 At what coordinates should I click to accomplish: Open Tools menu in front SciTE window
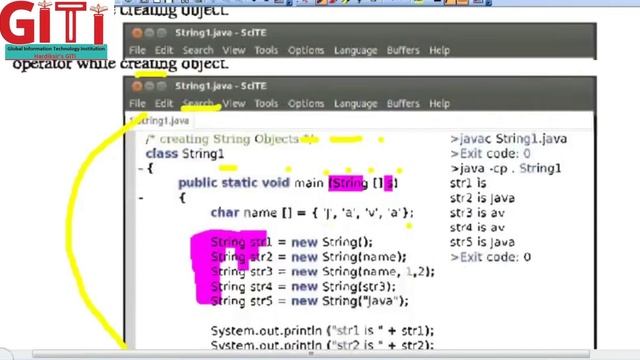pos(266,104)
